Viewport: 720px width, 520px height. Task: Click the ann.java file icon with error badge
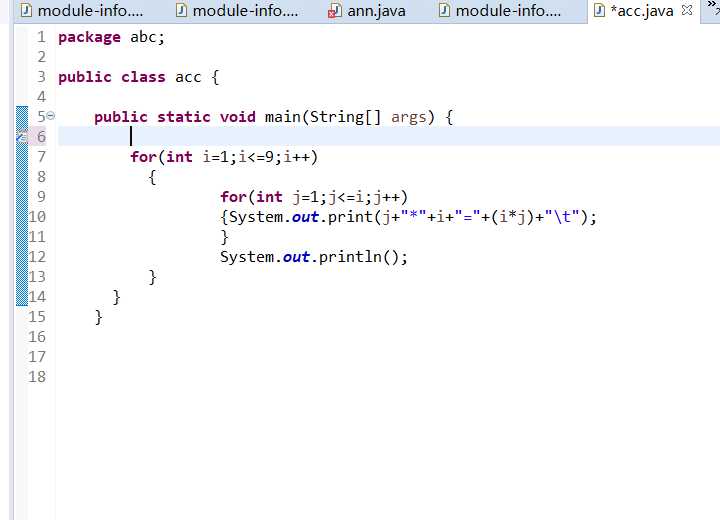335,11
